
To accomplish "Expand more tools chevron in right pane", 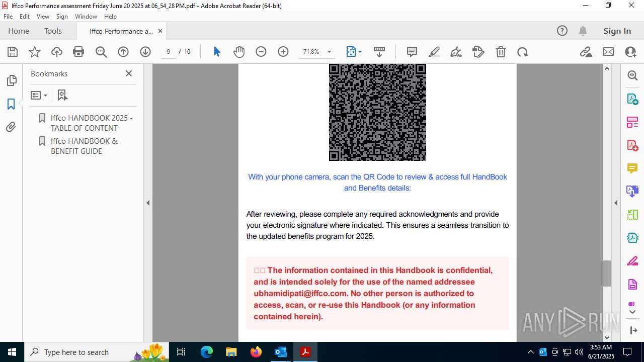I will [632, 312].
